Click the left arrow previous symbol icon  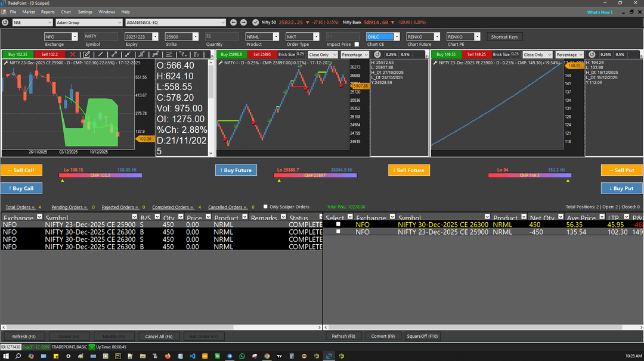(x=234, y=23)
